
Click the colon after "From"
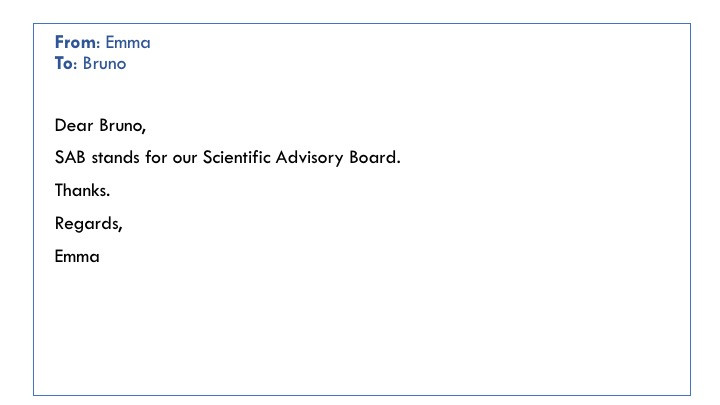[x=98, y=44]
